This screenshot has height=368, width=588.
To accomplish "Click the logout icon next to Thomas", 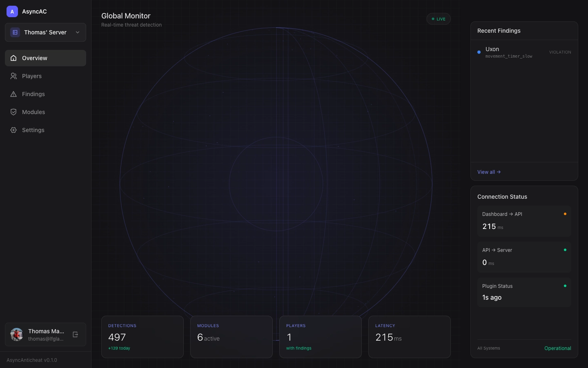I will point(76,334).
